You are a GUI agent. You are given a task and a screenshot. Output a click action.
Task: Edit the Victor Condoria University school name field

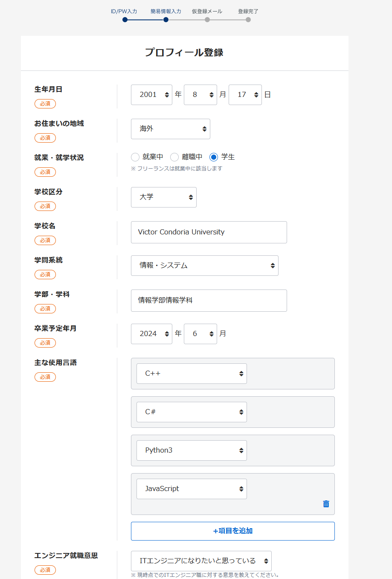point(209,232)
